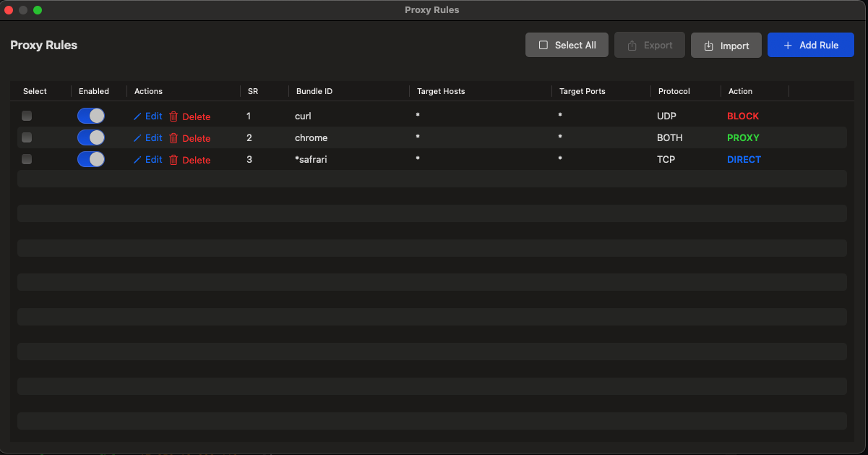Click the pencil icon in the chrome row

(137, 138)
